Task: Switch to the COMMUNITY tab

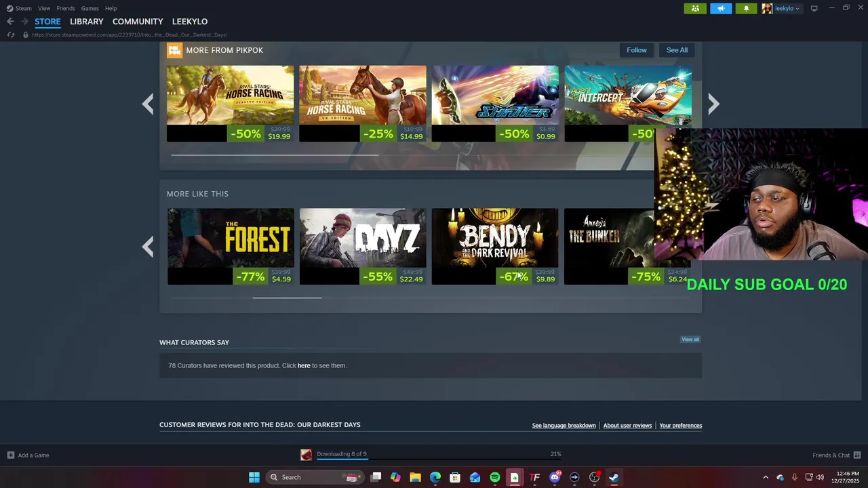Action: click(138, 22)
